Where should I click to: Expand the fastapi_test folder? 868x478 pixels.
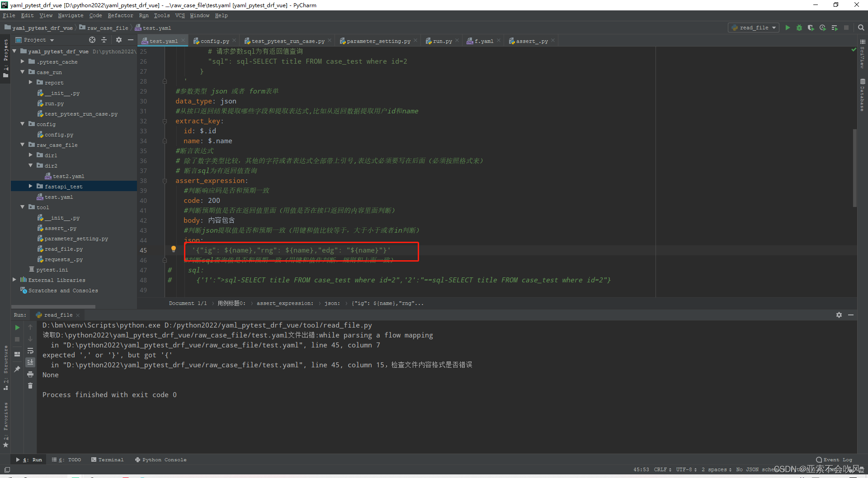[x=31, y=186]
